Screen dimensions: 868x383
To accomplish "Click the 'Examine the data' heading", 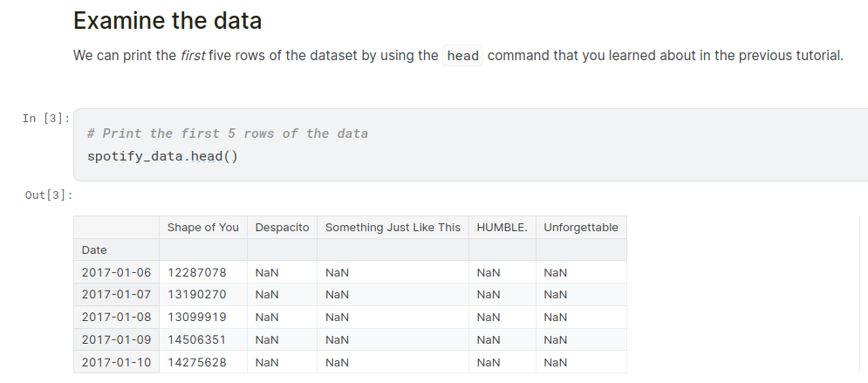I will coord(167,21).
